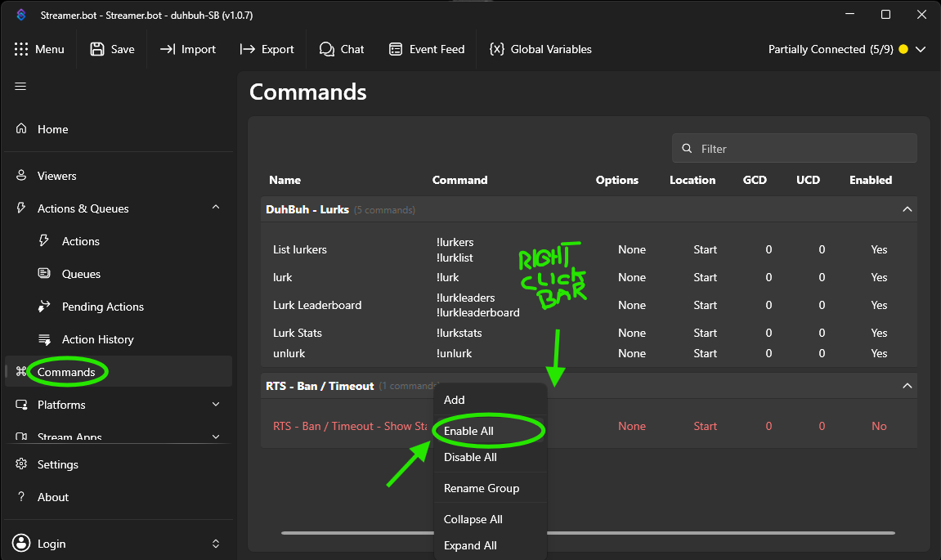Select the Lurk Leaderboard command row
The image size is (941, 560).
point(589,305)
